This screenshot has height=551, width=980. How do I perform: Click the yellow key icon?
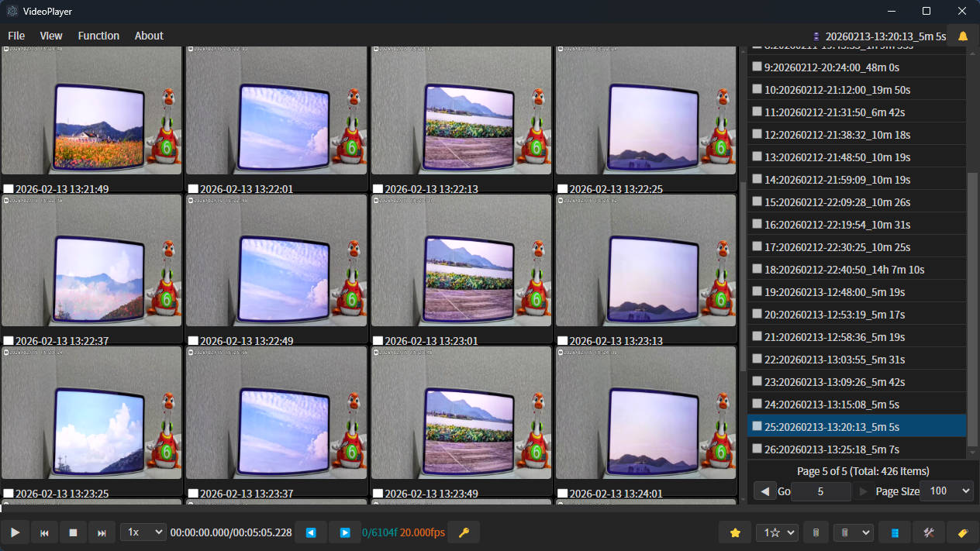[464, 532]
